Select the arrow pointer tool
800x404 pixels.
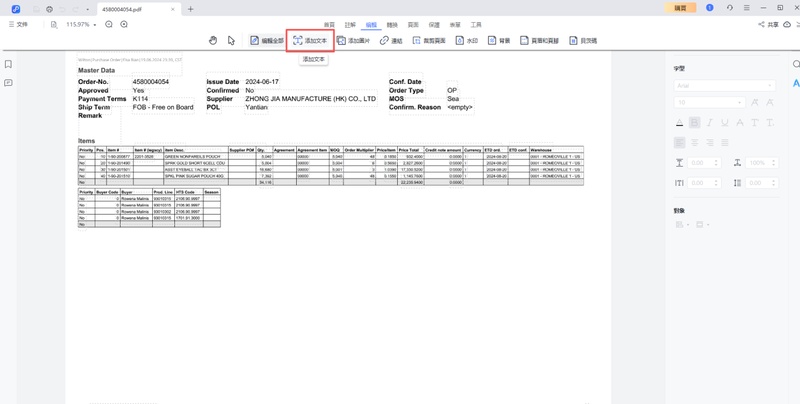(x=231, y=41)
